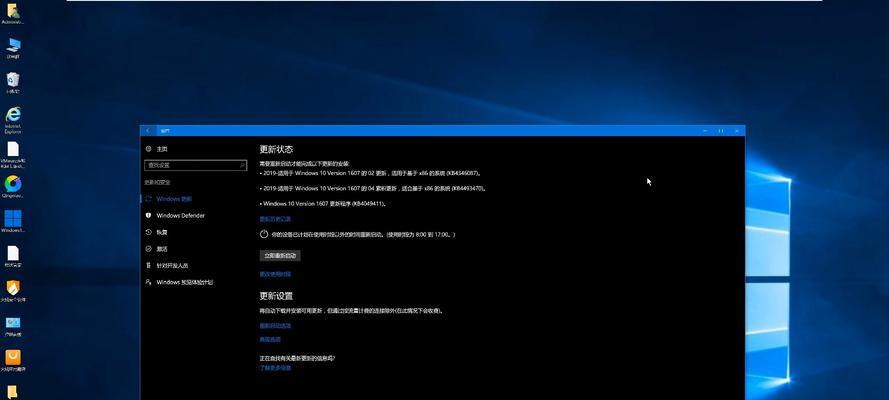Viewport: 889px width, 400px height.
Task: Open the Administrator folder desktop icon
Action: [x=12, y=11]
